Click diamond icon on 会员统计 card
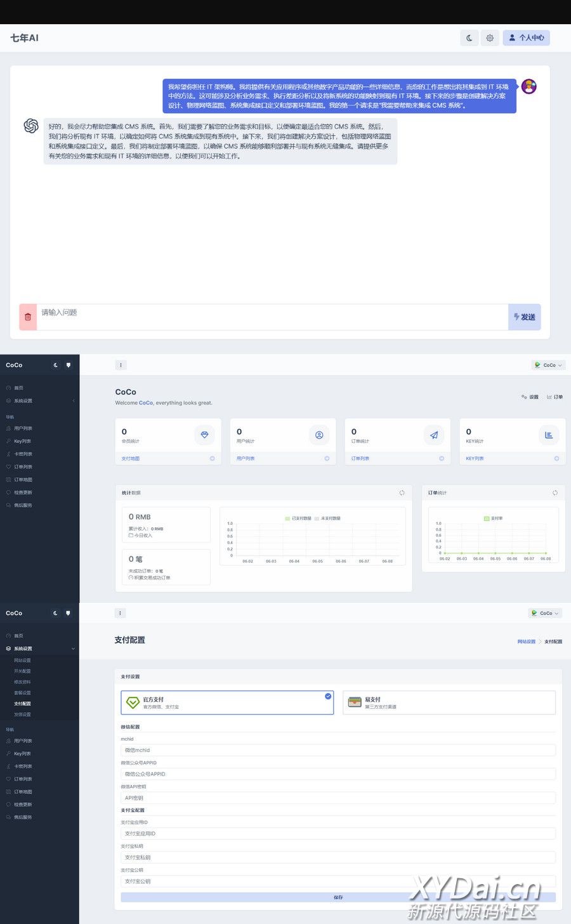 pyautogui.click(x=204, y=435)
